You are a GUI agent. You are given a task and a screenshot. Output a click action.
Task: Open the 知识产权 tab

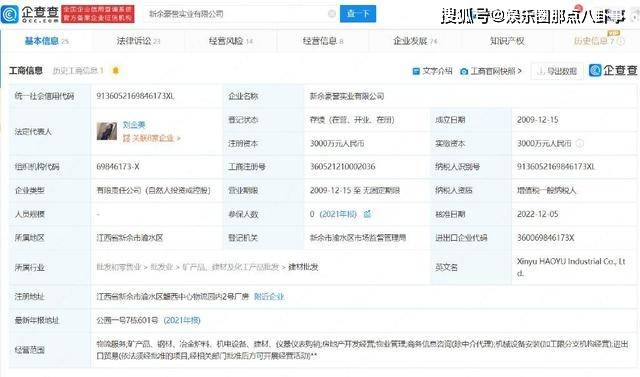coord(507,41)
